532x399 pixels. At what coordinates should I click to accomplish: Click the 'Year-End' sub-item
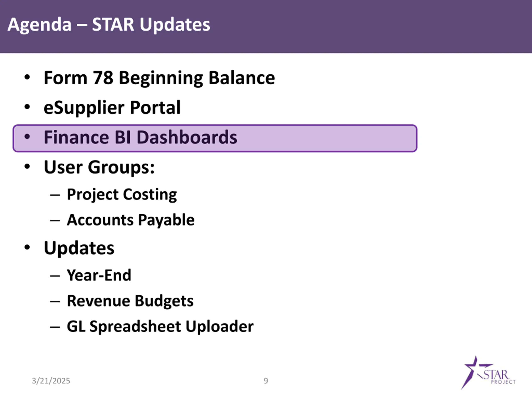pyautogui.click(x=99, y=275)
